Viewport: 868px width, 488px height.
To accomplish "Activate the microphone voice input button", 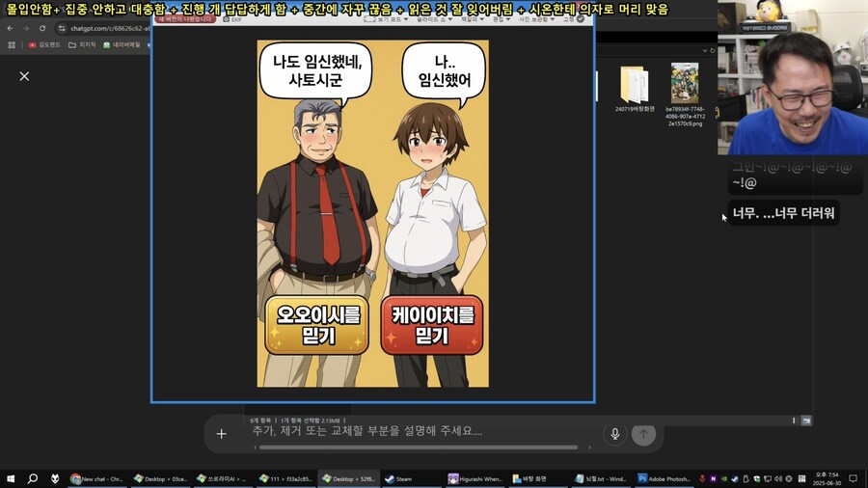I will coord(615,434).
